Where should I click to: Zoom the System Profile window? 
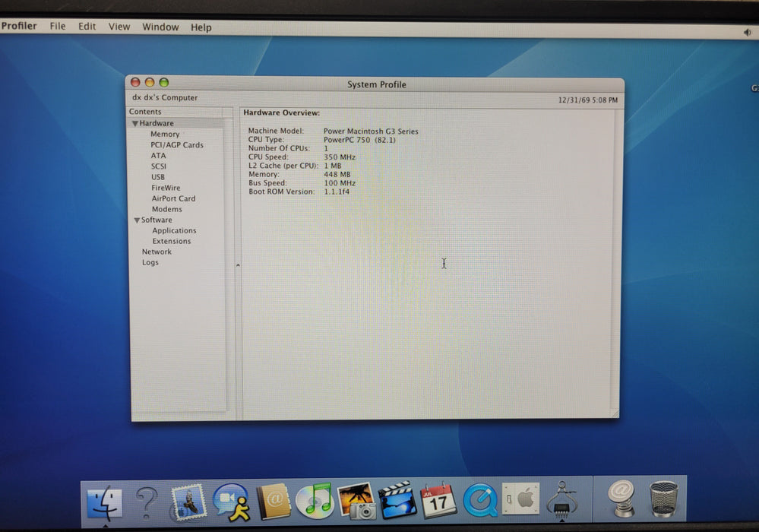click(164, 82)
